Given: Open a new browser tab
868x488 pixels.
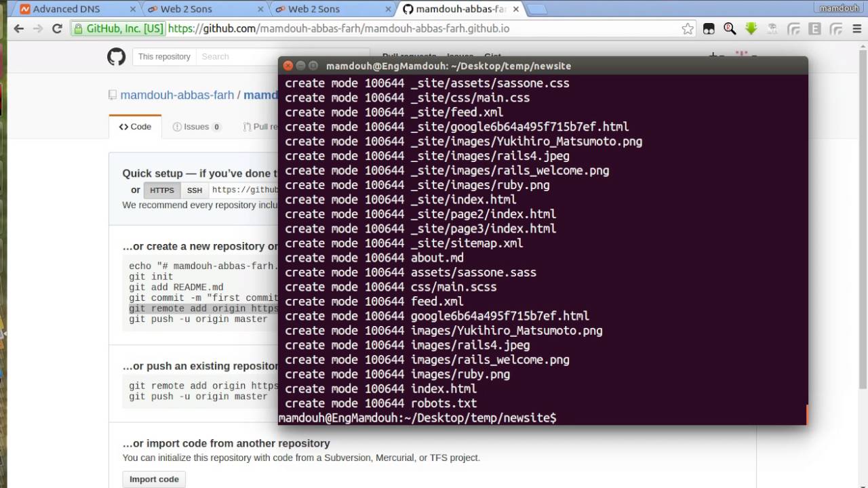Looking at the screenshot, I should coord(536,9).
